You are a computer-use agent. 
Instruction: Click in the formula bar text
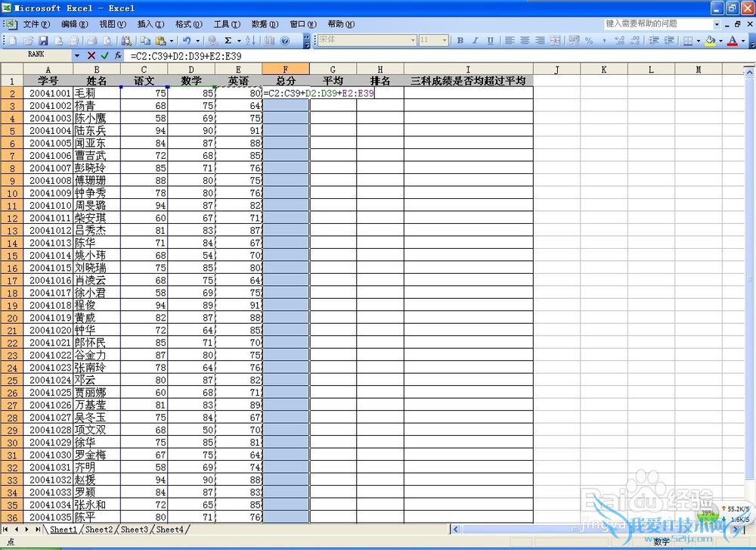[186, 56]
